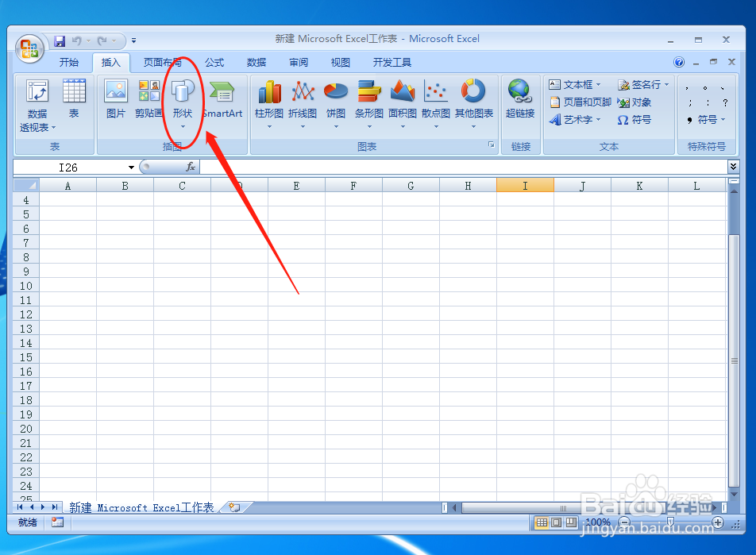756x555 pixels.
Task: Switch to the Data (数据) tab
Action: click(256, 62)
